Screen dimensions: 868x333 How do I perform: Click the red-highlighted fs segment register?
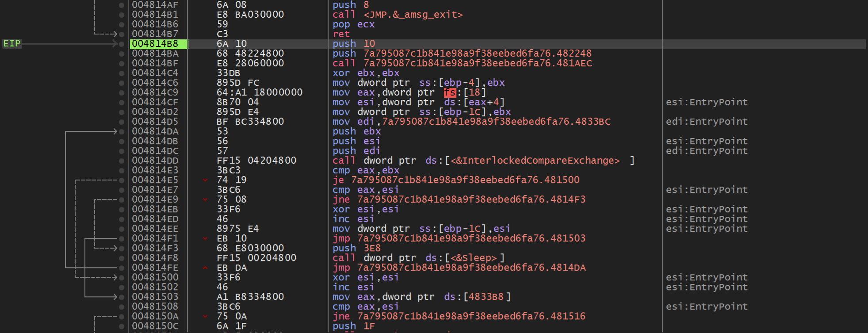(449, 92)
